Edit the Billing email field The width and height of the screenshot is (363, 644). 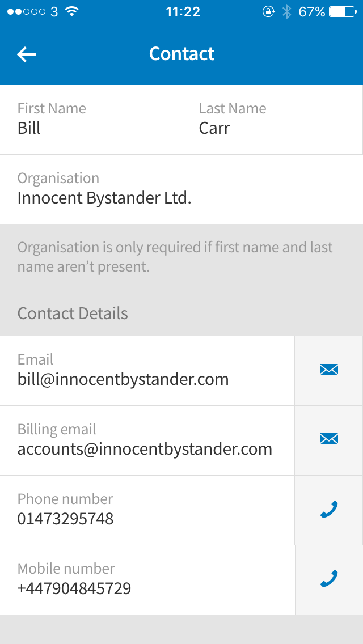pyautogui.click(x=147, y=440)
